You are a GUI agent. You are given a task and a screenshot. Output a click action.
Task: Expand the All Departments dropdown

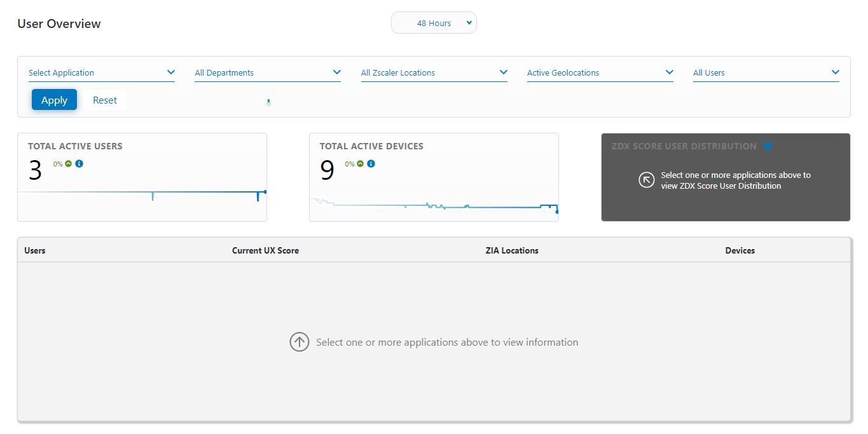click(268, 72)
